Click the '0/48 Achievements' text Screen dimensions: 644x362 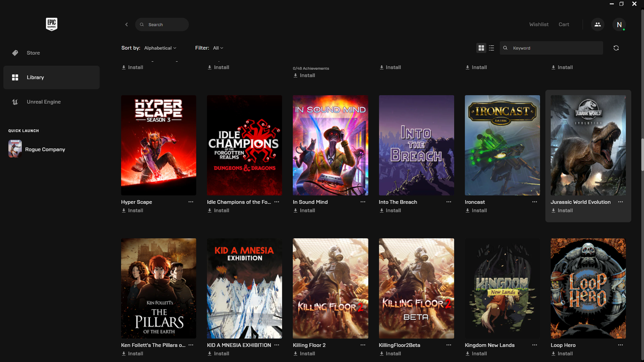pyautogui.click(x=311, y=68)
